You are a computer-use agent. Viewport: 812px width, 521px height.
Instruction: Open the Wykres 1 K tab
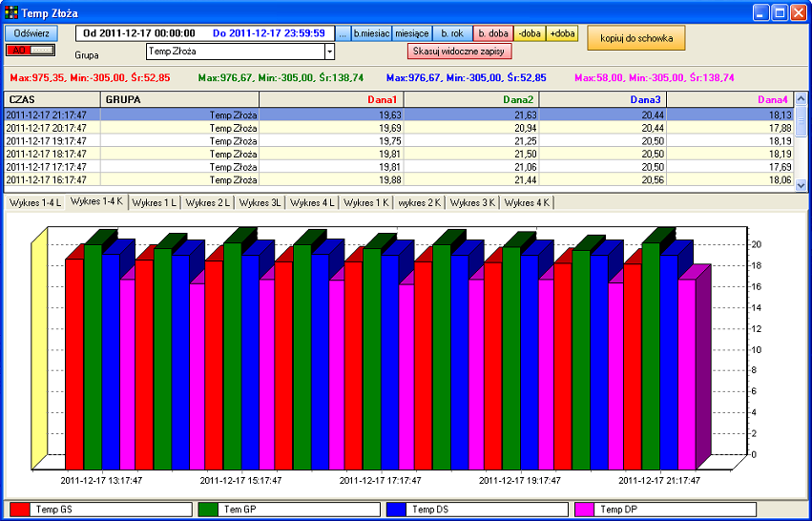point(366,203)
